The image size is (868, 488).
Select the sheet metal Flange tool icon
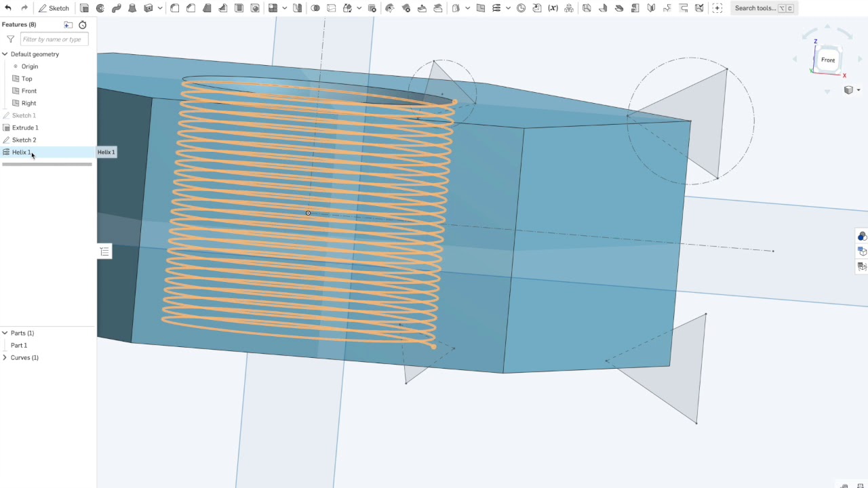point(603,8)
